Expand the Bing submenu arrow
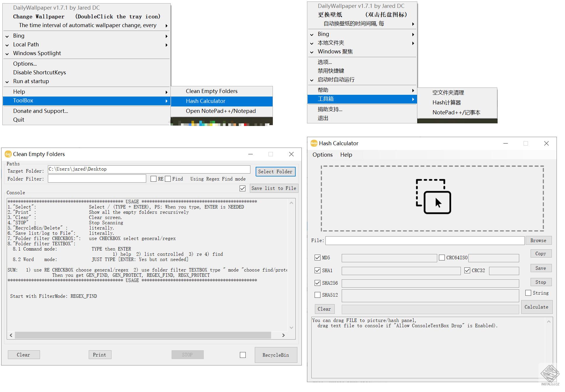Screen dimensions: 565x392 pos(166,36)
